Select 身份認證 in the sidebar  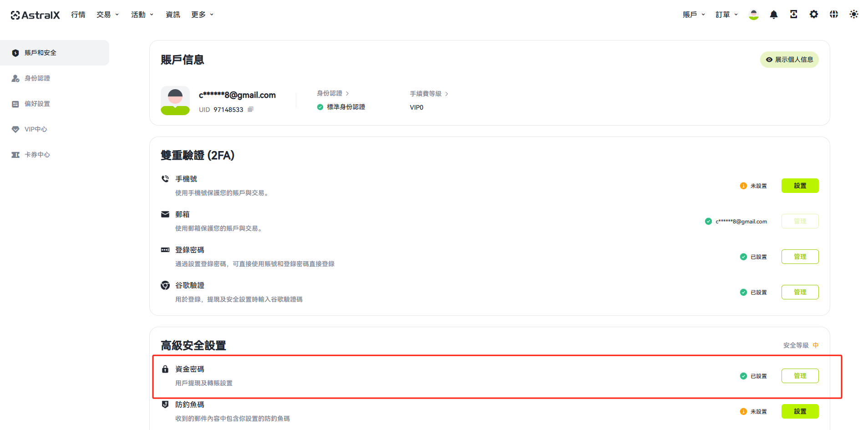[x=37, y=78]
